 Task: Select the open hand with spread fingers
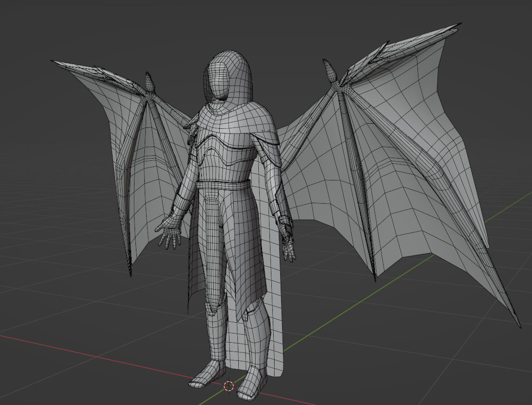pyautogui.click(x=169, y=232)
